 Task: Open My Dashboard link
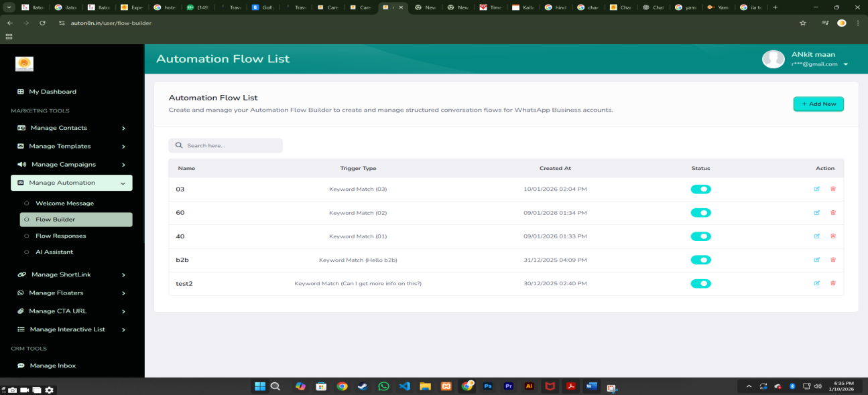(52, 92)
